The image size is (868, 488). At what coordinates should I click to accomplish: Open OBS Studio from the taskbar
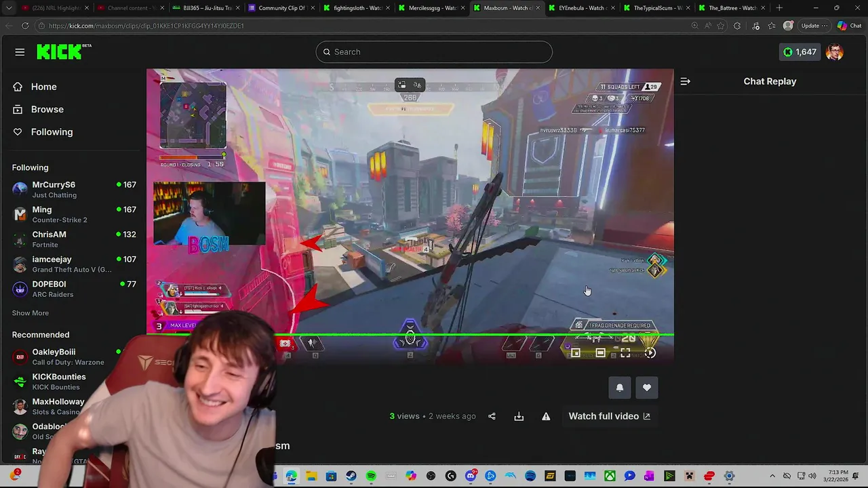pos(431,476)
